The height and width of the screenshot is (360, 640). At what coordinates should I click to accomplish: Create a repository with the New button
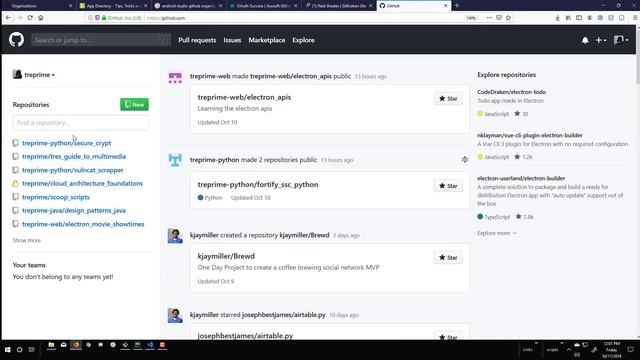[x=134, y=104]
